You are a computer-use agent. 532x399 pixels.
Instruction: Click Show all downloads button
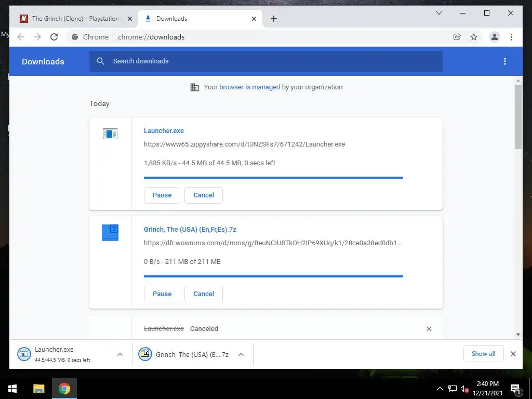click(484, 354)
